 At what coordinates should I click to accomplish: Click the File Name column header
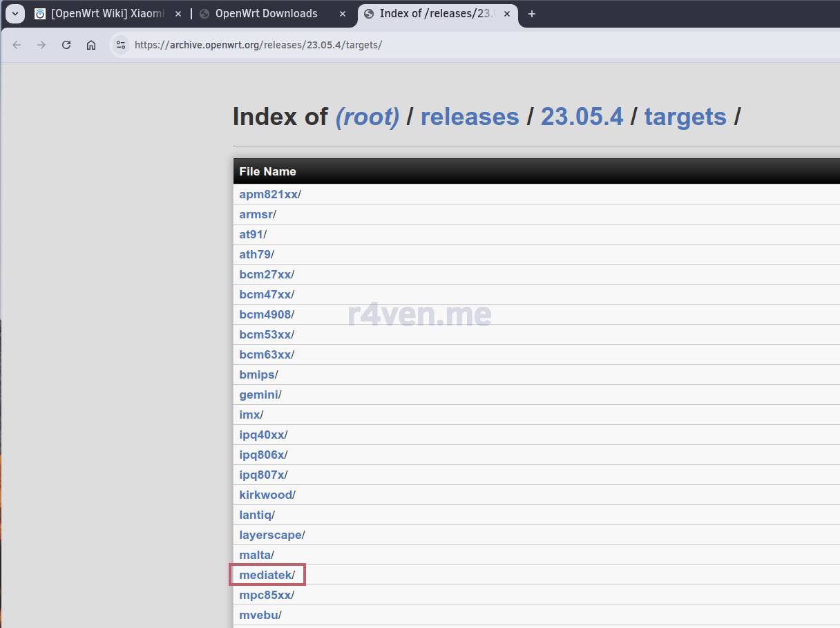[x=267, y=171]
